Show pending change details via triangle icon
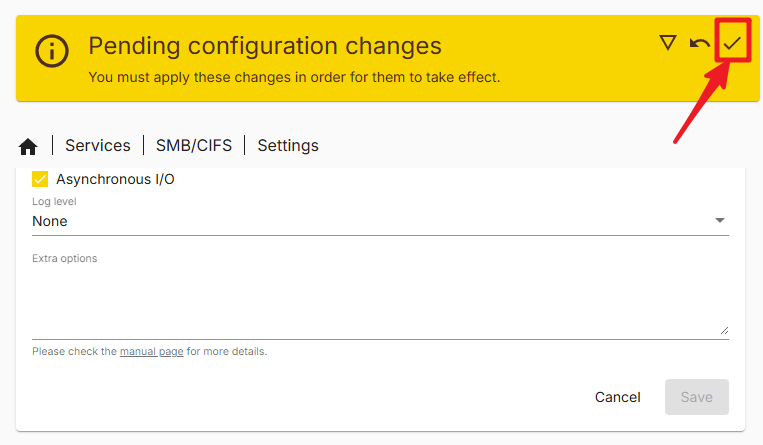This screenshot has width=763, height=445. click(x=668, y=43)
